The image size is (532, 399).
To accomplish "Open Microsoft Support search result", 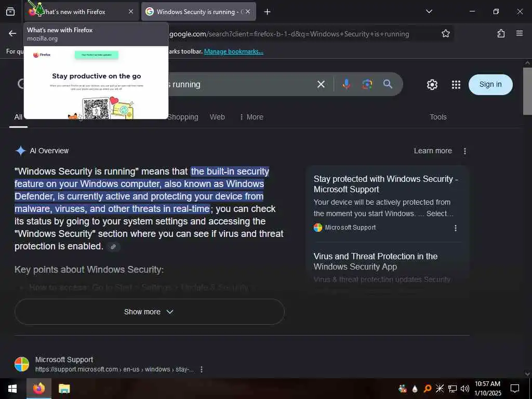I will coord(64,360).
